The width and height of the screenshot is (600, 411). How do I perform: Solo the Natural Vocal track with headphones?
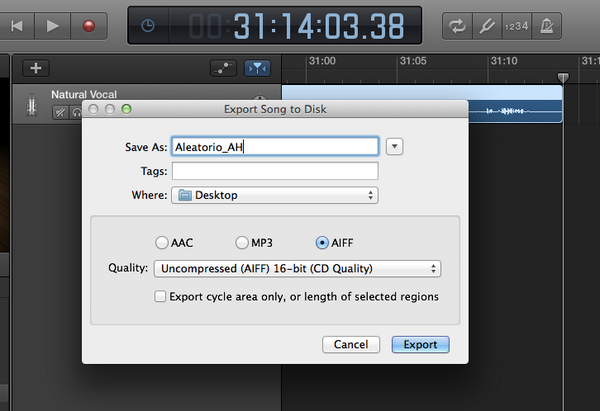pos(76,113)
